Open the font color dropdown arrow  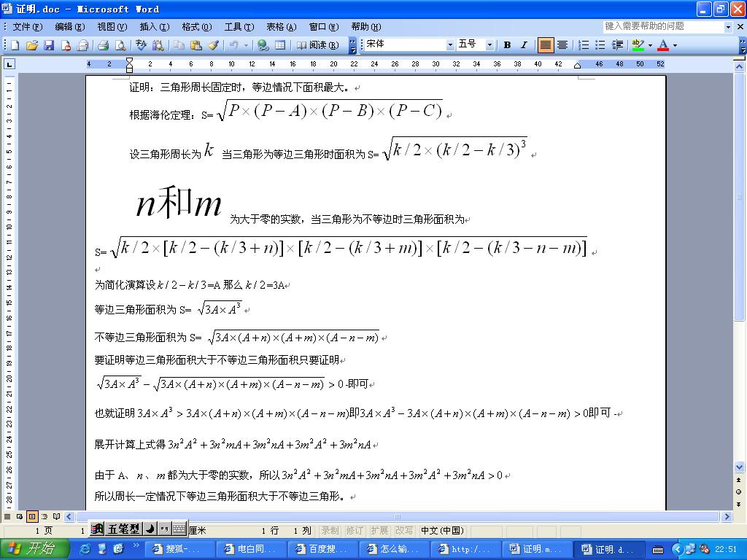(675, 45)
